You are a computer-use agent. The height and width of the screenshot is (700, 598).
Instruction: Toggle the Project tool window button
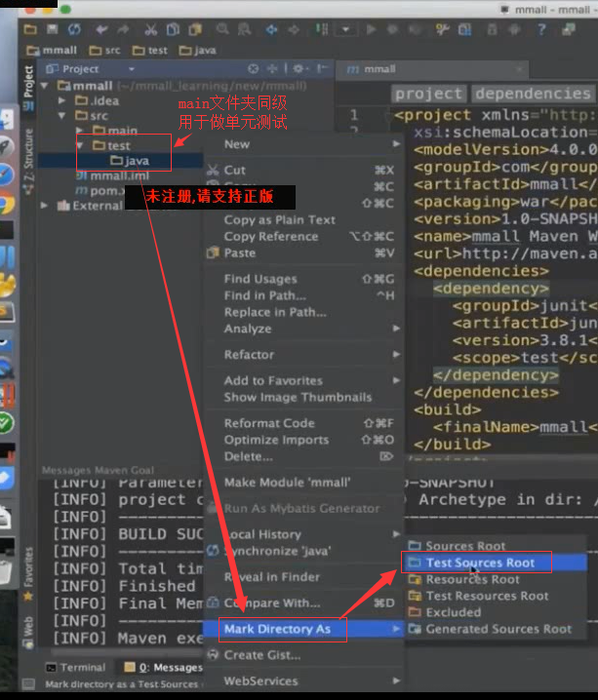[28, 88]
